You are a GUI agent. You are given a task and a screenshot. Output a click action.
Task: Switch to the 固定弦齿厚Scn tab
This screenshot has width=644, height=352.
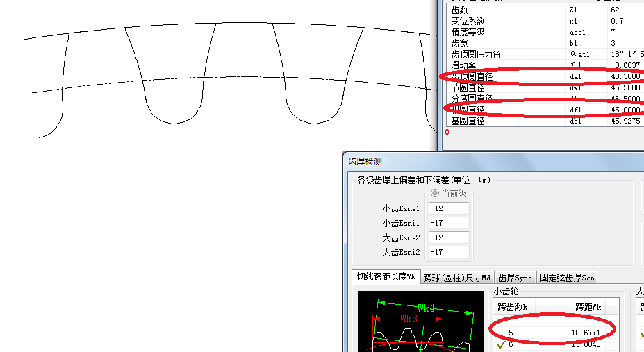(x=567, y=278)
